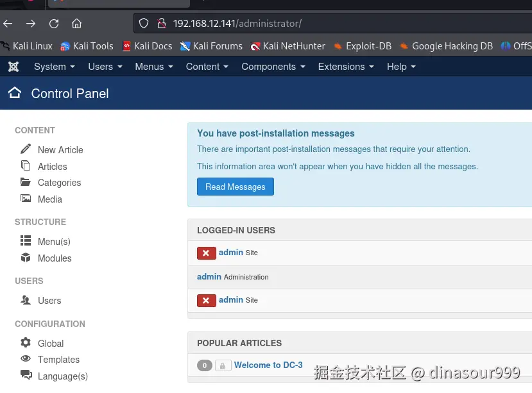Log out the first admin Site user
The height and width of the screenshot is (393, 532).
click(x=206, y=253)
